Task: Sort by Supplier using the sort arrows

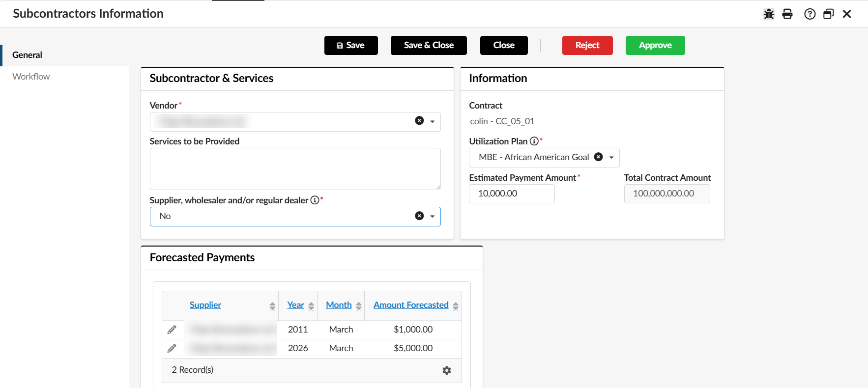Action: coord(272,306)
